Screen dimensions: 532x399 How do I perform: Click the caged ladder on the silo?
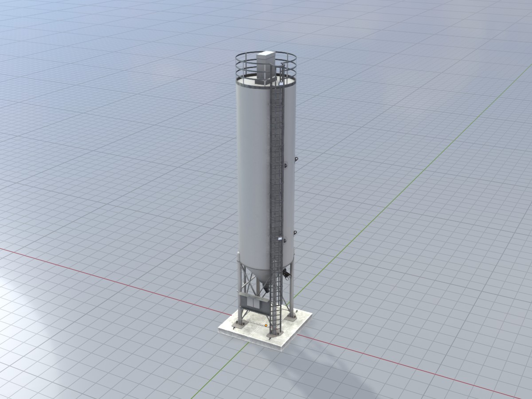point(276,177)
